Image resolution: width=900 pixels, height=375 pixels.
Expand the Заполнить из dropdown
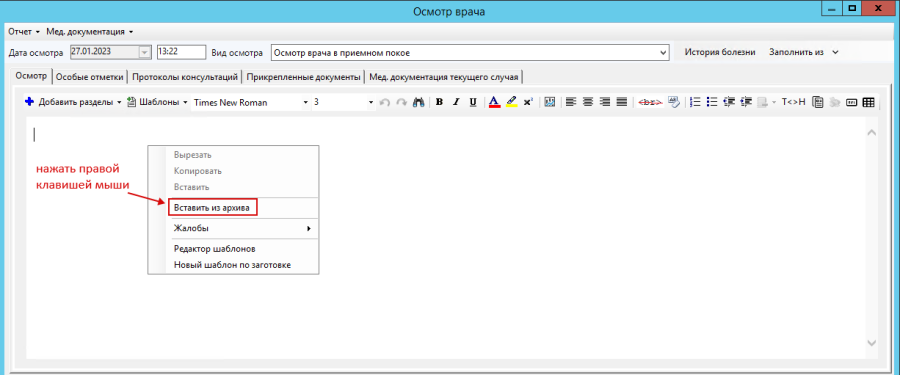coord(804,52)
